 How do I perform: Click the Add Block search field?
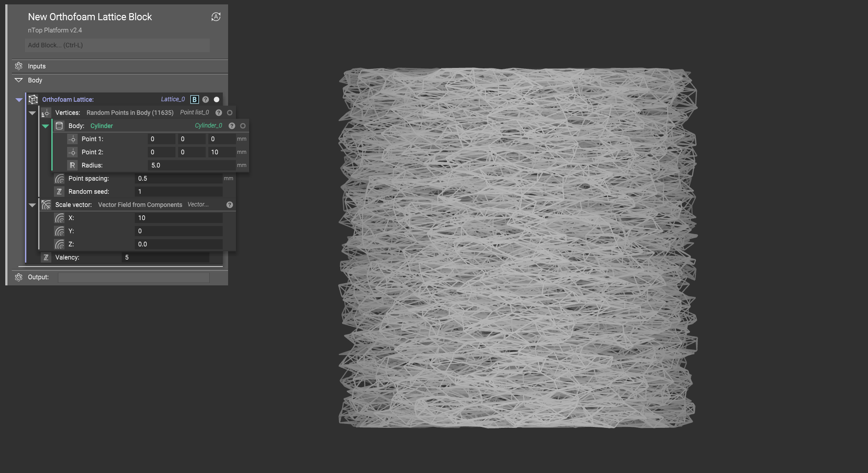(117, 45)
